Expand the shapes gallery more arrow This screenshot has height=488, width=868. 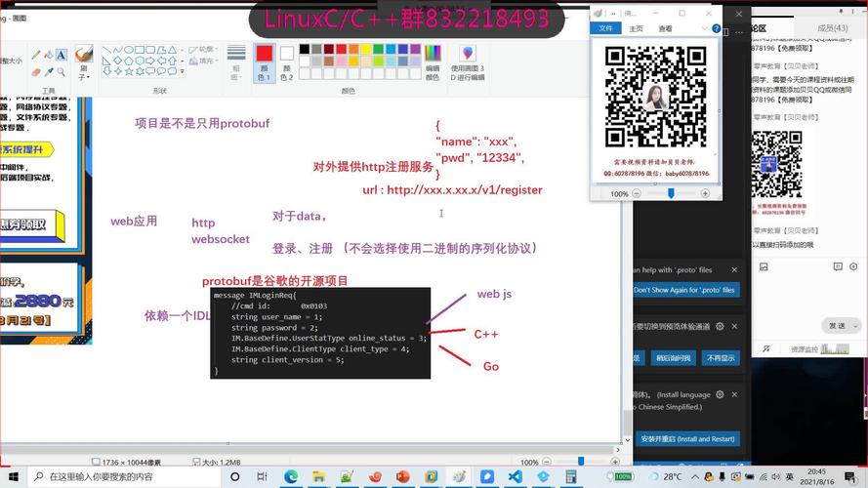point(183,71)
